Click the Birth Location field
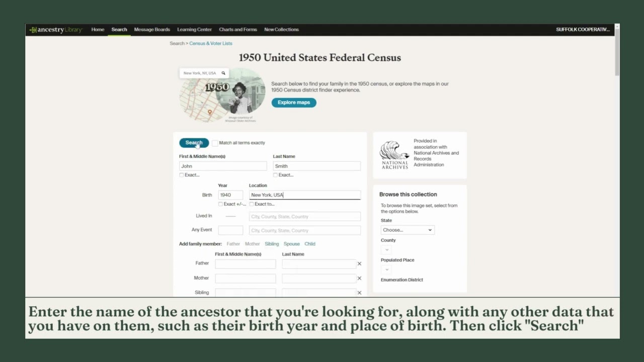This screenshot has width=644, height=362. click(x=305, y=195)
